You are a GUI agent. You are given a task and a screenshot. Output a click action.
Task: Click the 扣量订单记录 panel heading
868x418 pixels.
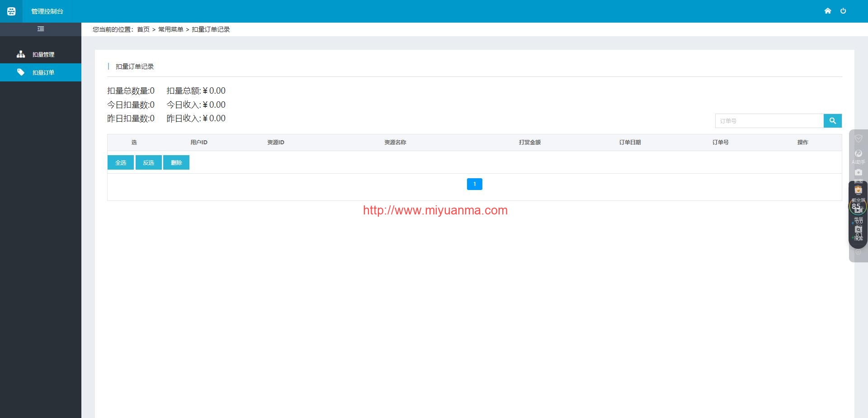pos(135,66)
